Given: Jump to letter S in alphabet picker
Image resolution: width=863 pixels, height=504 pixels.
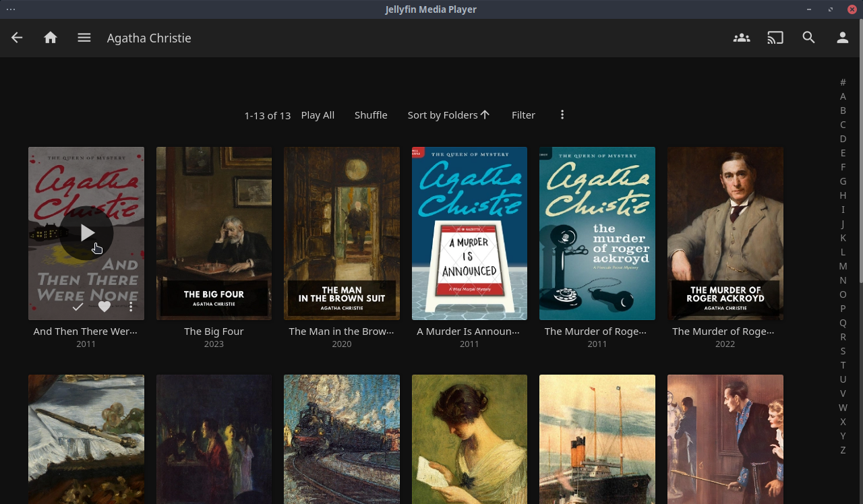Looking at the screenshot, I should tap(843, 351).
